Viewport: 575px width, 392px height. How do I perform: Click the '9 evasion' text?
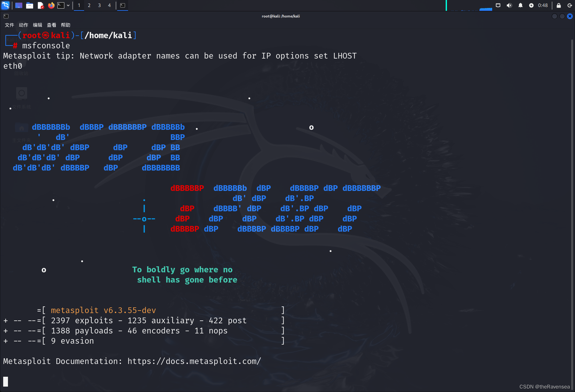click(x=73, y=341)
